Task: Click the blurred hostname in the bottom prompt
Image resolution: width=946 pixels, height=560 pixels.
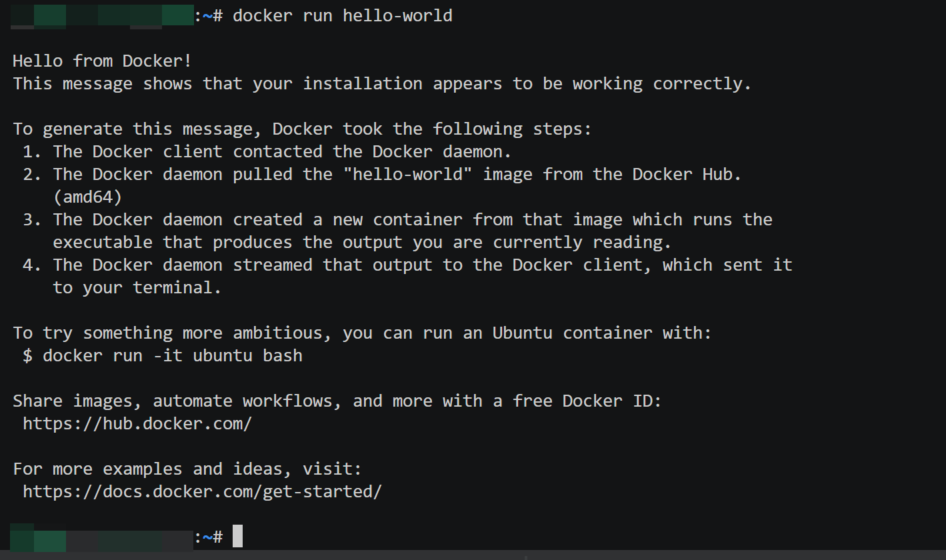Action: tap(103, 537)
